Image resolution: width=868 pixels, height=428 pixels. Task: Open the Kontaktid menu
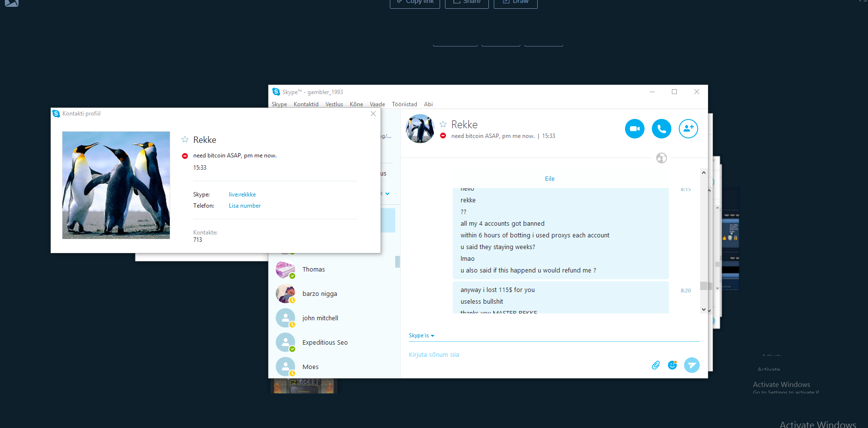[x=306, y=104]
